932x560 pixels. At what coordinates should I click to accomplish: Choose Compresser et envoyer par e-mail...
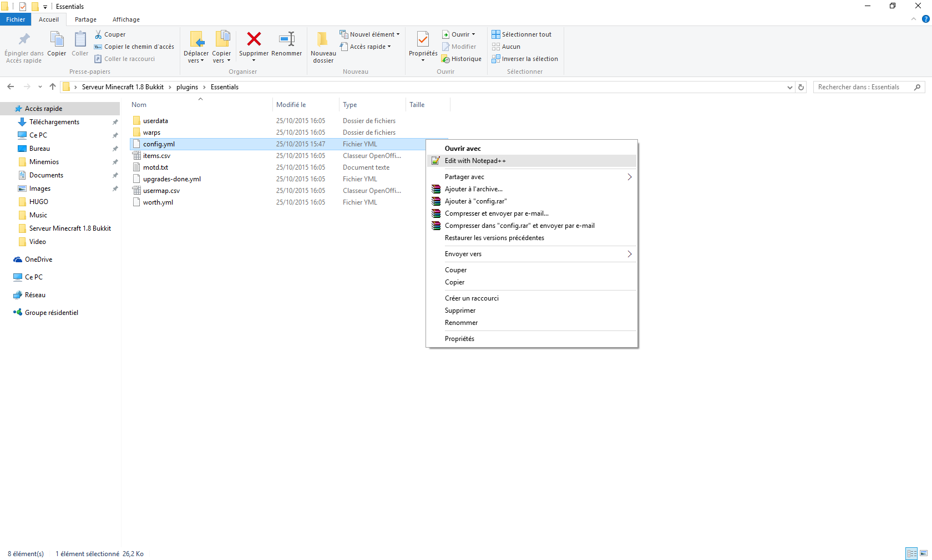pos(531,213)
